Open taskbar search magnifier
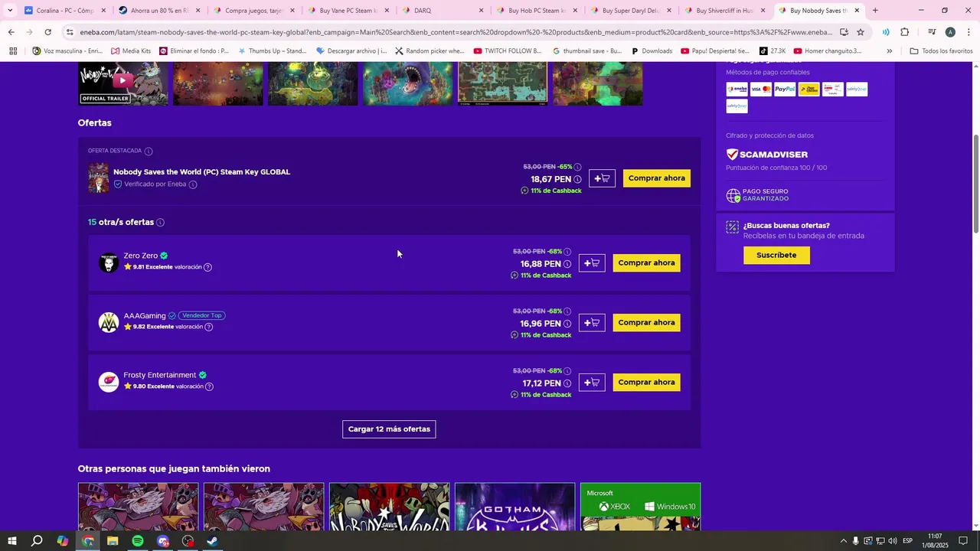 pyautogui.click(x=37, y=541)
